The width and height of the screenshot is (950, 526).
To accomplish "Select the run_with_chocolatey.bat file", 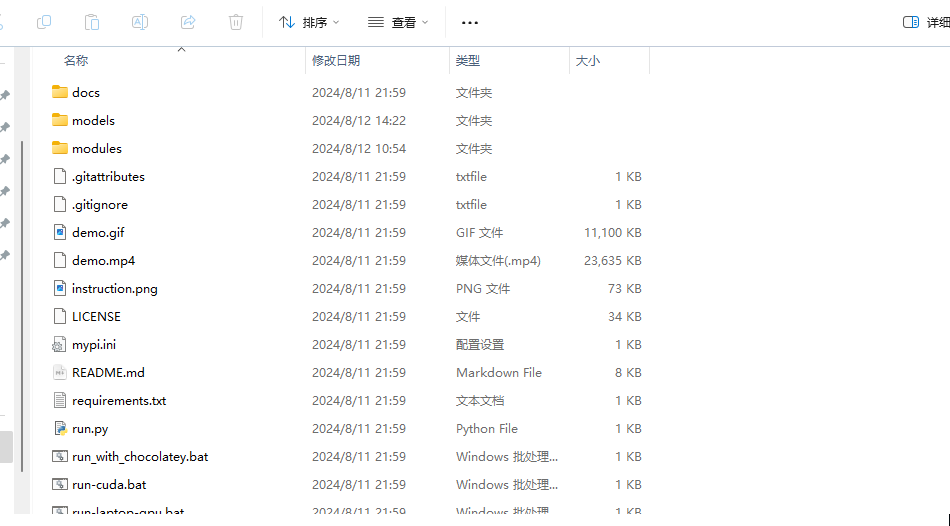I will tap(140, 456).
